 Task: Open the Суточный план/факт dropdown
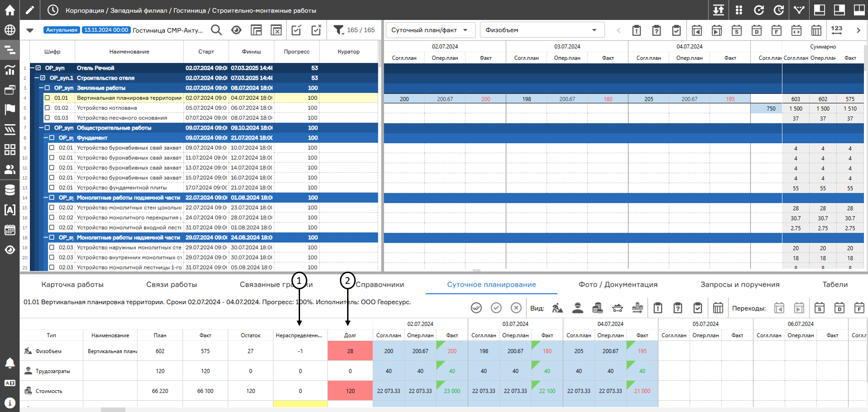[x=430, y=30]
